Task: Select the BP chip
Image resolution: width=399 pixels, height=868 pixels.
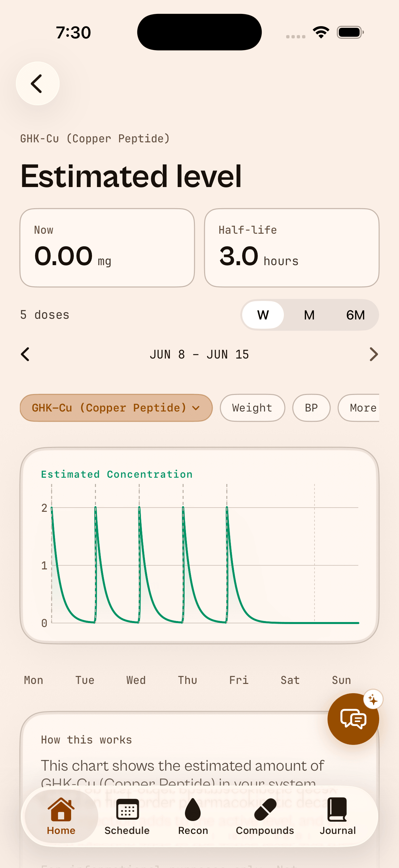Action: click(x=311, y=408)
